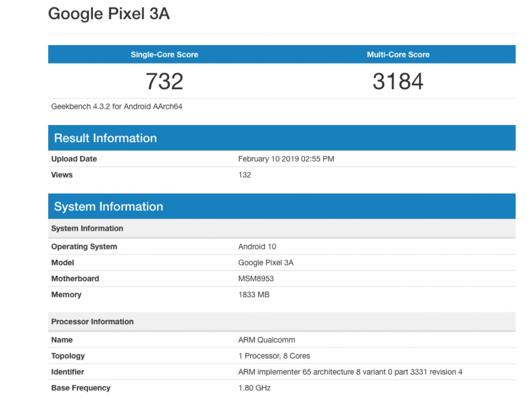Click the Result Information section header

click(x=105, y=138)
